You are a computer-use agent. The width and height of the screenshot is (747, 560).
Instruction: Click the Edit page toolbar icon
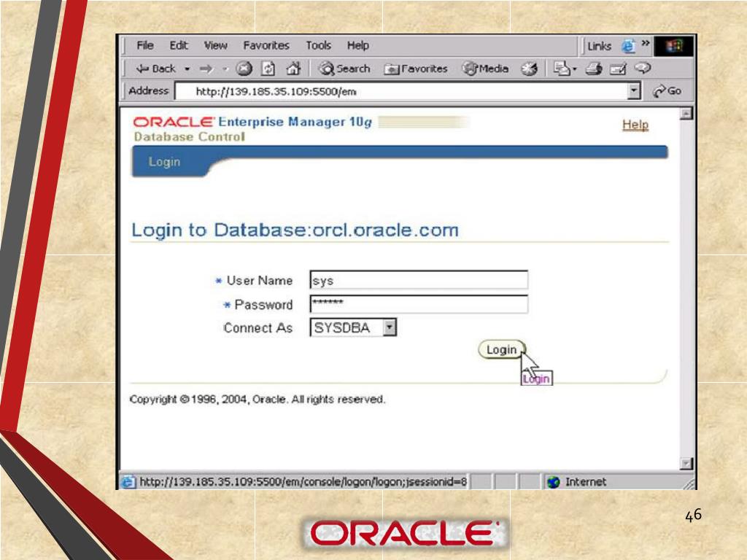[619, 69]
